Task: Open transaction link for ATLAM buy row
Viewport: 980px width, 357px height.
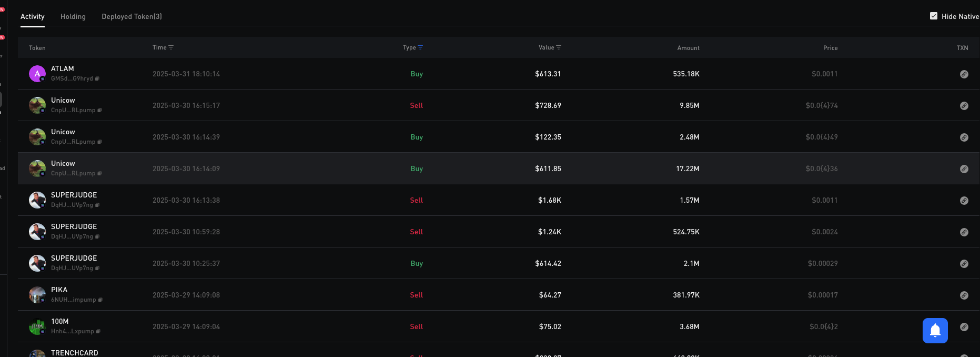Action: point(964,74)
